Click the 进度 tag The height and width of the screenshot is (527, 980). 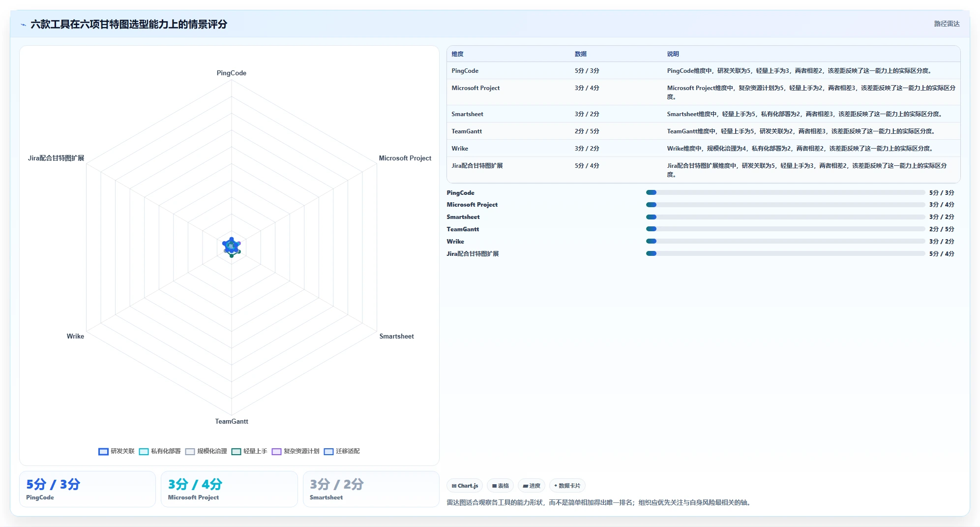532,486
